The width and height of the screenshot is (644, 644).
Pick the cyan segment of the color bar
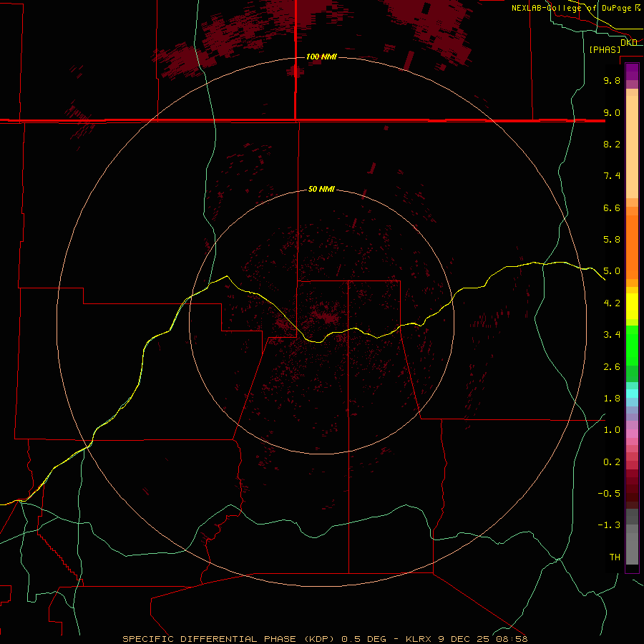(x=632, y=394)
